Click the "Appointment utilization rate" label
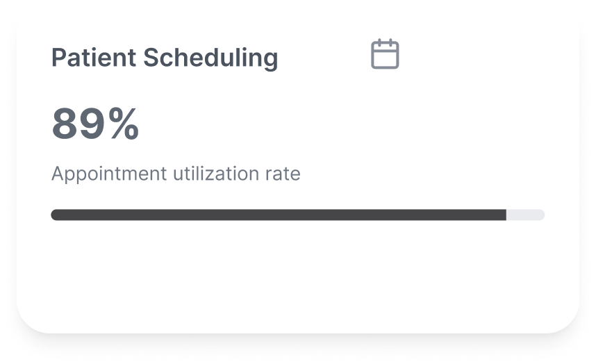The height and width of the screenshot is (364, 596). tap(176, 173)
